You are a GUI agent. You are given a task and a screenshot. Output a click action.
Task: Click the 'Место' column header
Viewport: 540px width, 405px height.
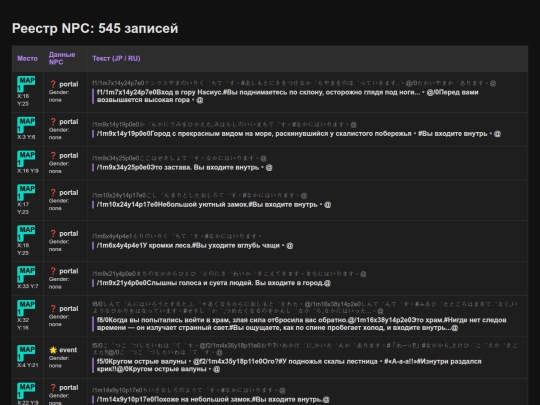pos(27,58)
